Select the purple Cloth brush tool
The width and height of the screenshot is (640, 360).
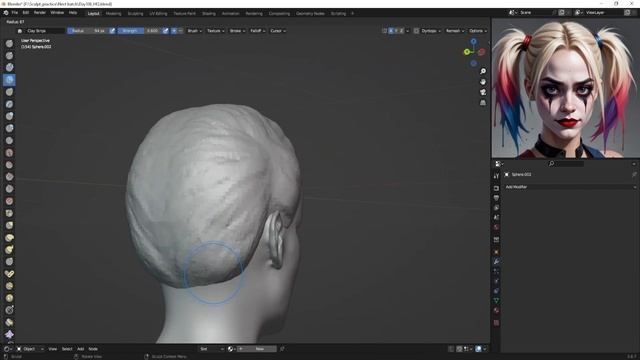point(9,334)
